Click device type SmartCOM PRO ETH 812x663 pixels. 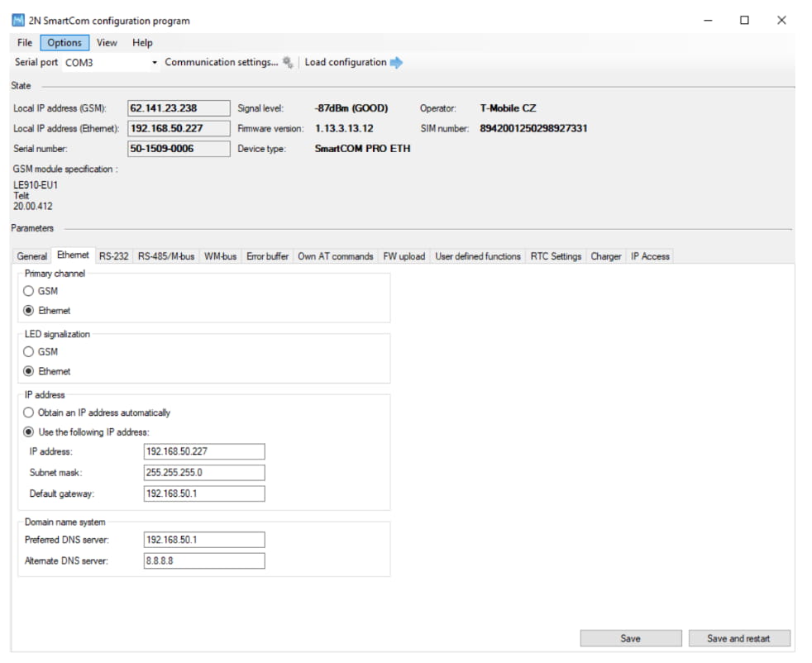click(362, 149)
